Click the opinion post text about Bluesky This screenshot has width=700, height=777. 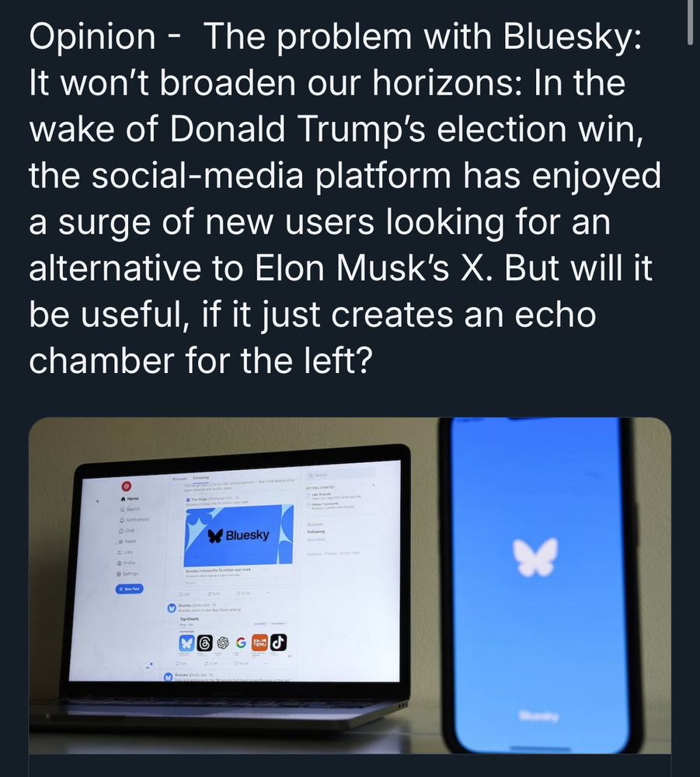pos(345,198)
